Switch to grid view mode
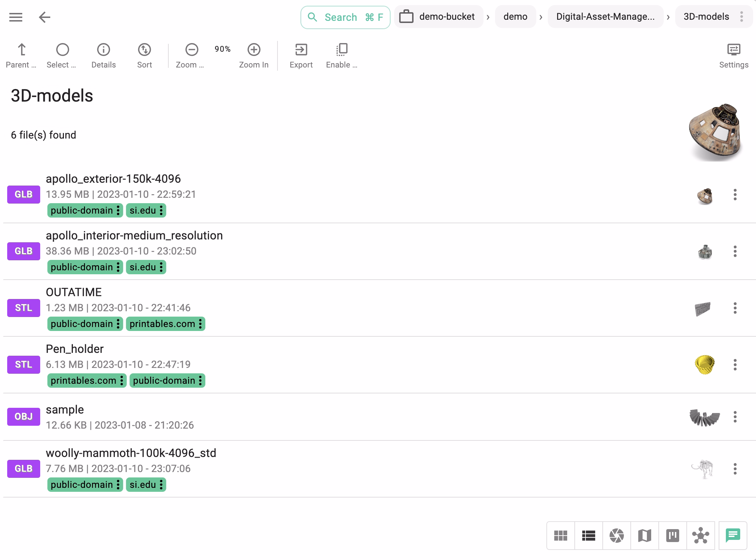The image size is (756, 560). click(x=561, y=536)
